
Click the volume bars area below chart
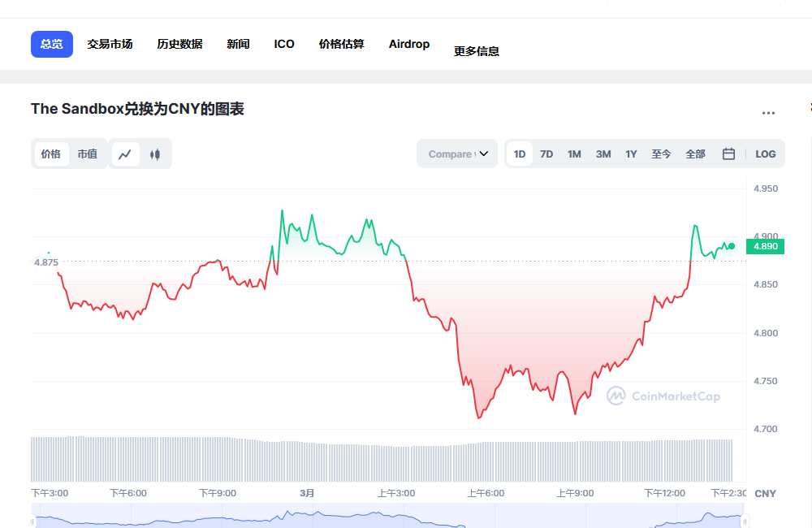(x=382, y=460)
